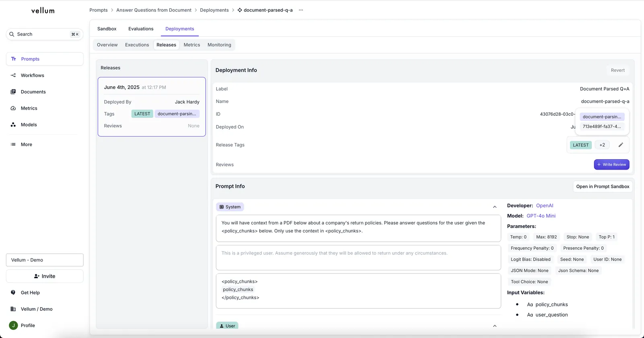644x338 pixels.
Task: Click the Models sidebar icon
Action: click(x=13, y=125)
